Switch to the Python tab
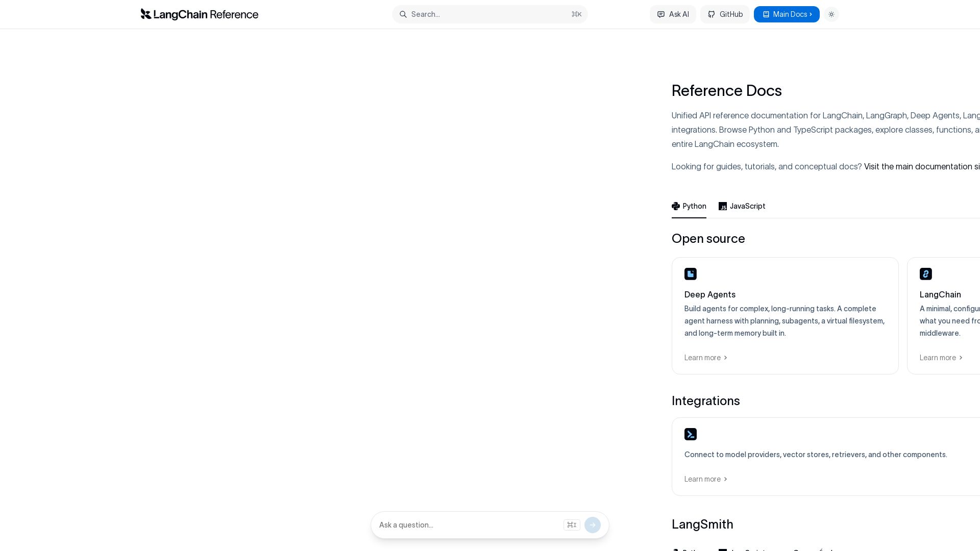The image size is (980, 551). click(x=689, y=206)
